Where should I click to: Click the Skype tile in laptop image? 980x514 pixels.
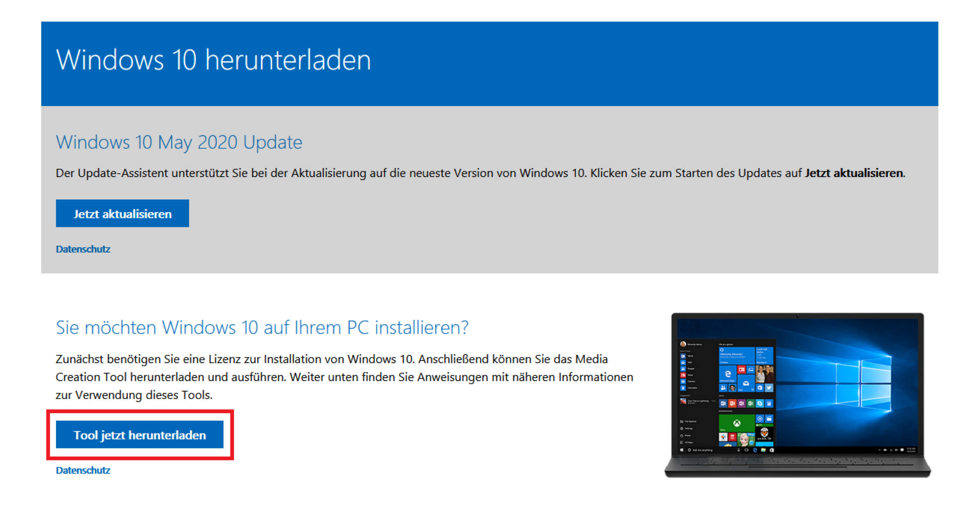click(760, 403)
